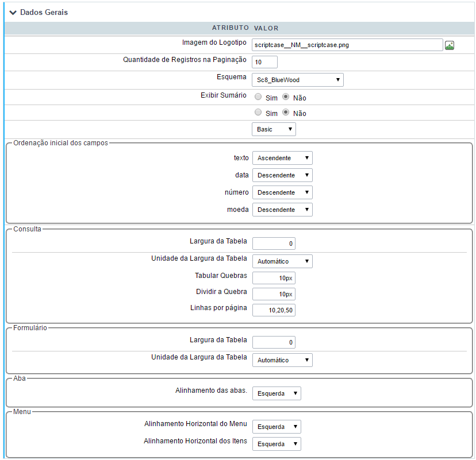Click the Tabular Quebras field
Screen dimensions: 476x460
pyautogui.click(x=274, y=278)
